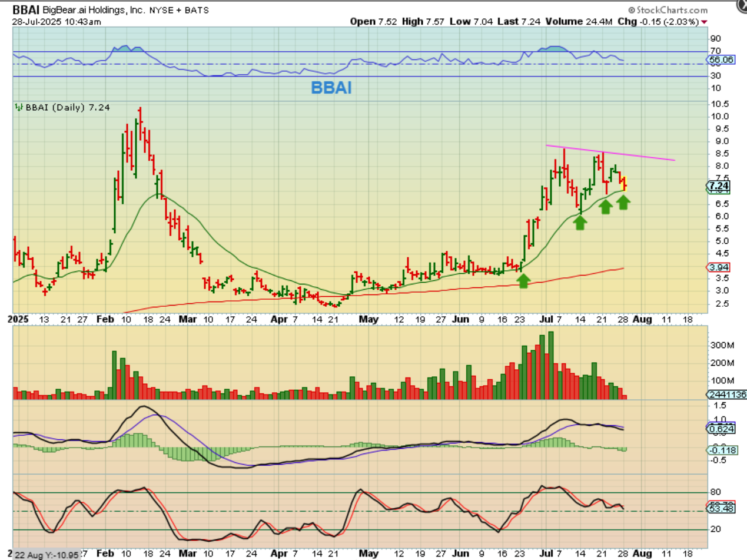Click the large blue BBAI label

click(331, 88)
